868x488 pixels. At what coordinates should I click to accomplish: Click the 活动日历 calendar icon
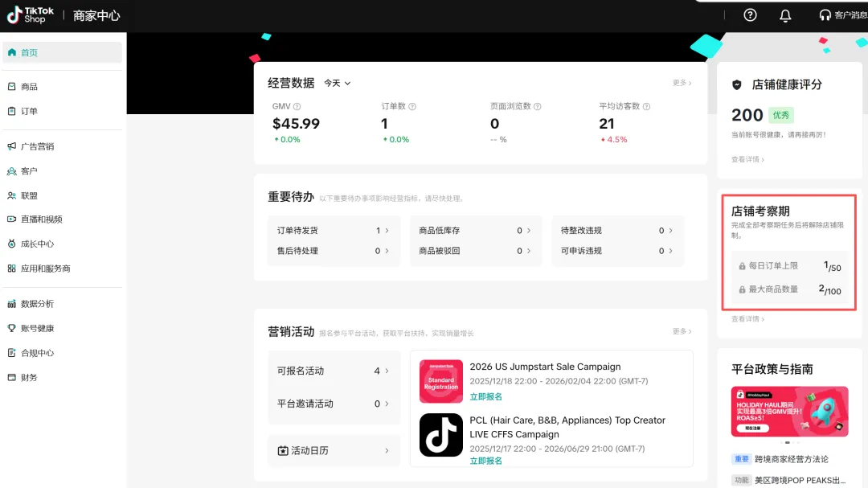click(283, 451)
